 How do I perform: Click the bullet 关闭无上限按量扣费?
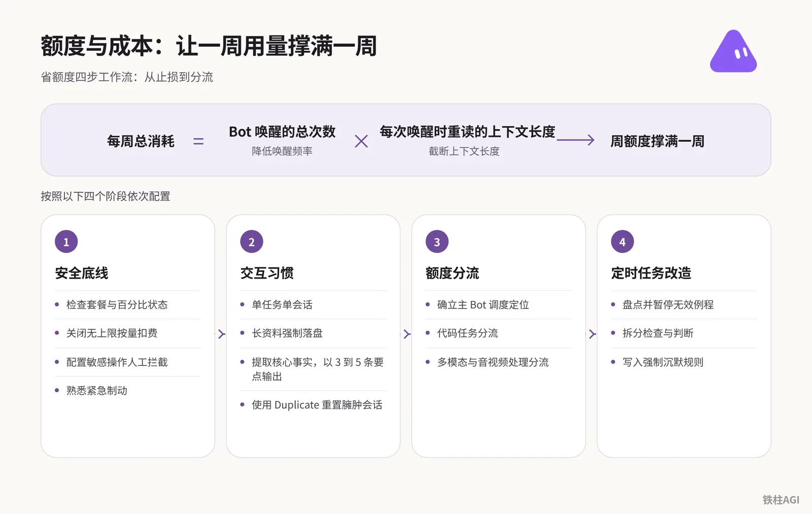[112, 333]
